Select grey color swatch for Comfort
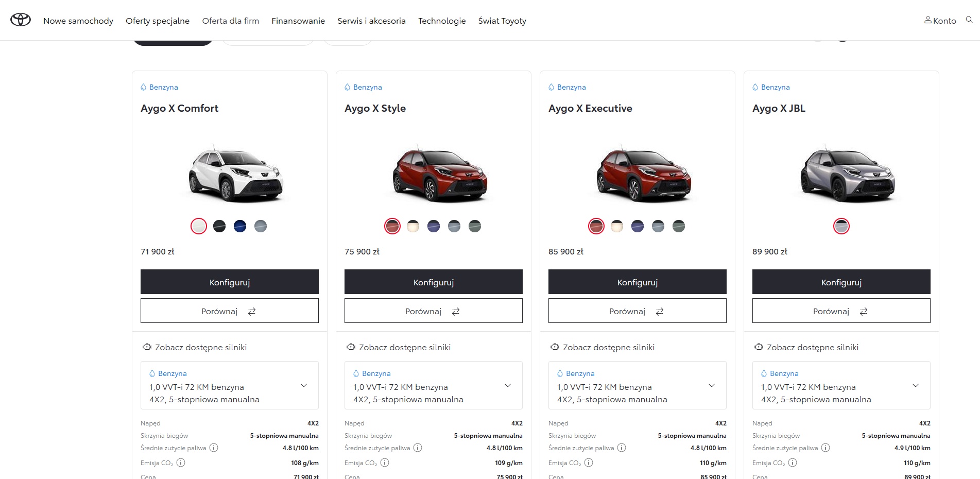The image size is (980, 479). pos(261,226)
